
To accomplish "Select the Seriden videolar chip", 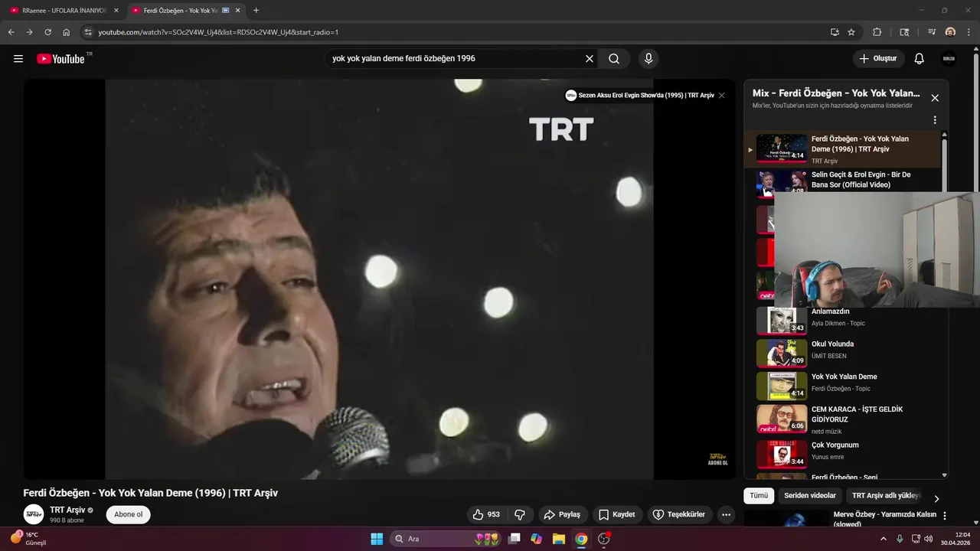I will (x=810, y=496).
